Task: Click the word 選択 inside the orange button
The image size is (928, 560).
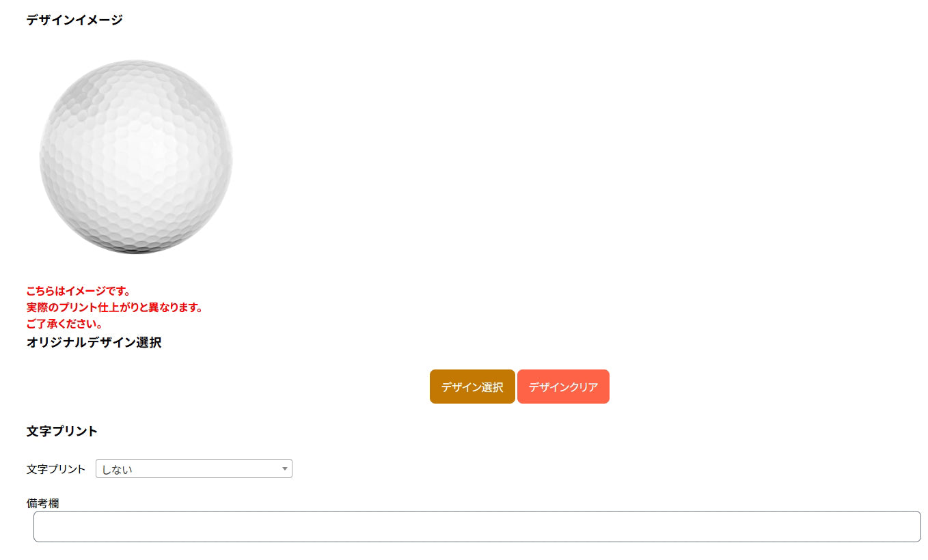Action: (x=493, y=387)
